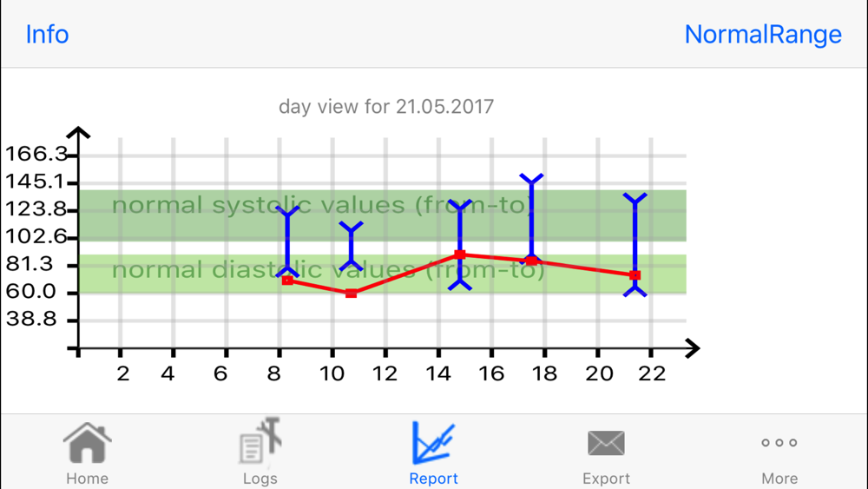This screenshot has width=868, height=489.
Task: Tap the day view date title
Action: (x=385, y=107)
